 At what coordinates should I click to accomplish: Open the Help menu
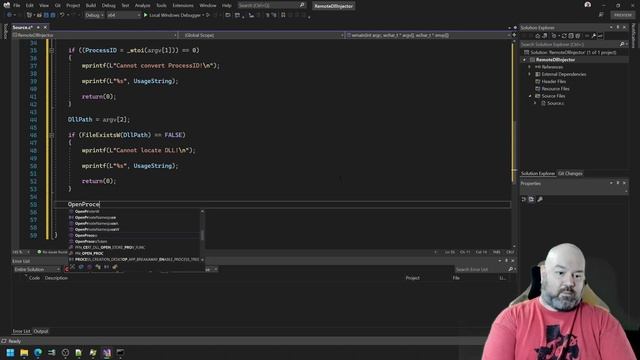[x=227, y=6]
